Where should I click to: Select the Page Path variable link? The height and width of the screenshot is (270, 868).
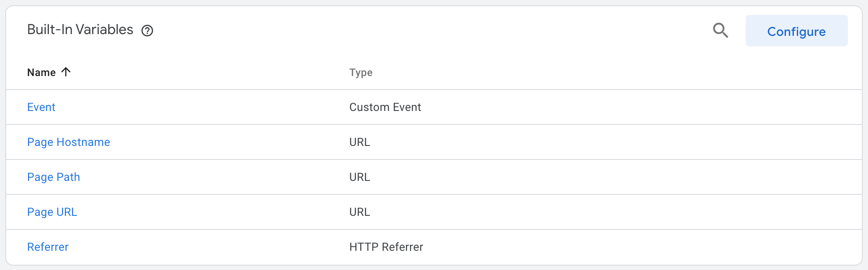(53, 177)
